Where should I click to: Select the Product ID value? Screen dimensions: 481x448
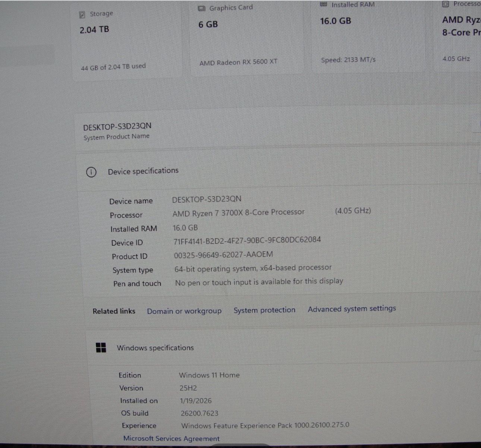[223, 254]
